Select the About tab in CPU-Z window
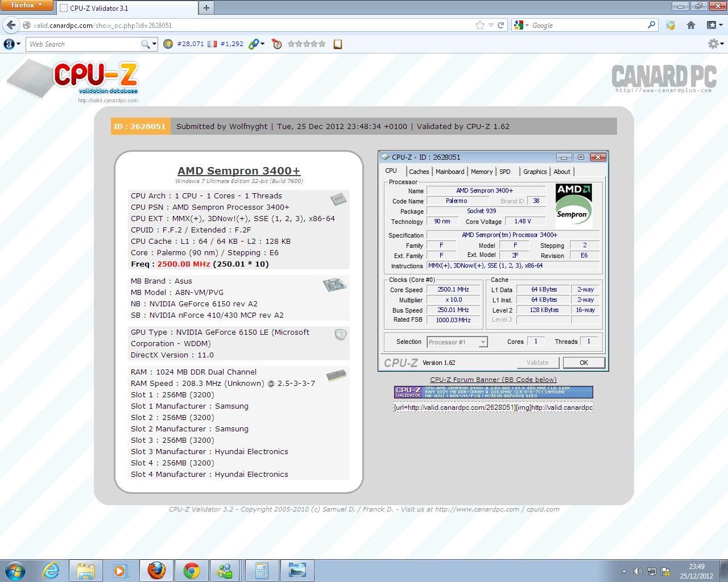 pos(562,172)
